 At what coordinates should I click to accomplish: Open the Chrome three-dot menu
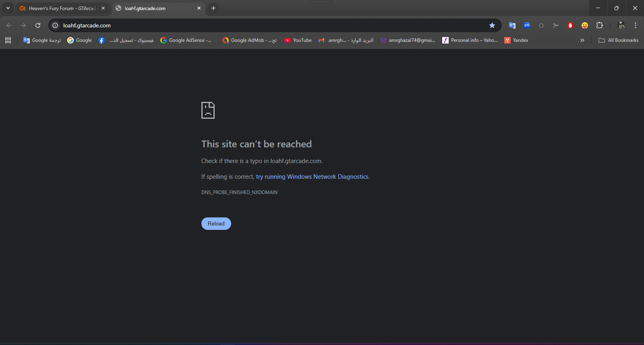pos(635,25)
